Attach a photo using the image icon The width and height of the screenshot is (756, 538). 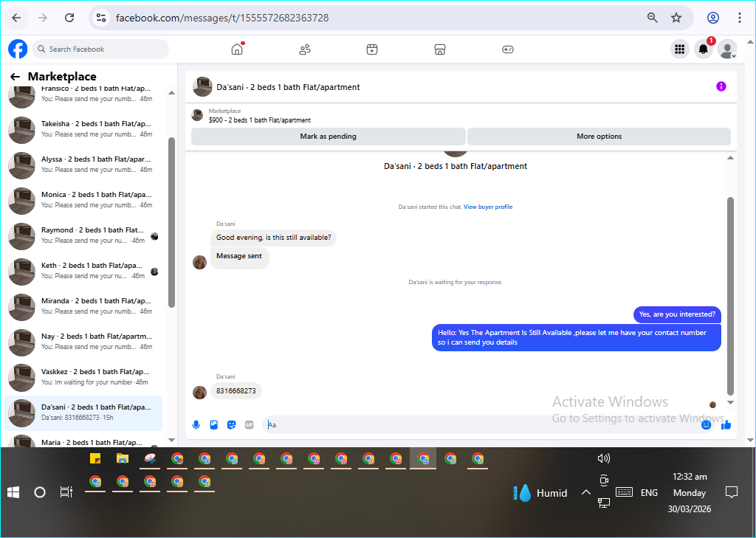pos(214,424)
